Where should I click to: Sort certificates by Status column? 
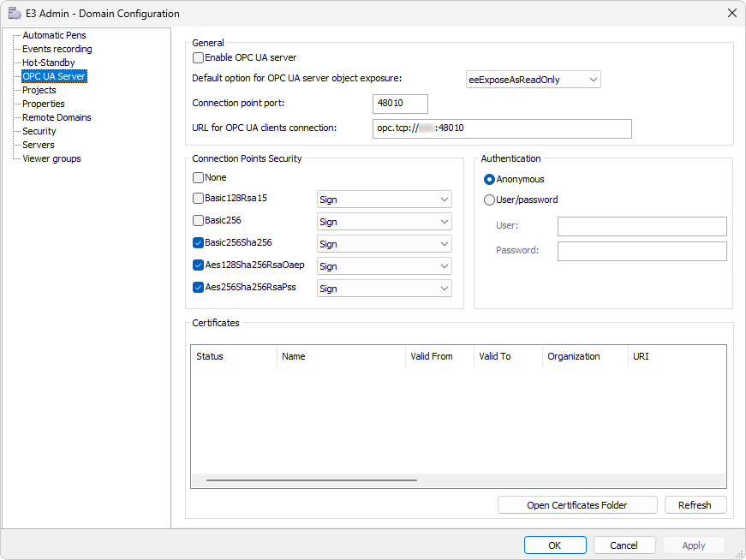[x=234, y=356]
